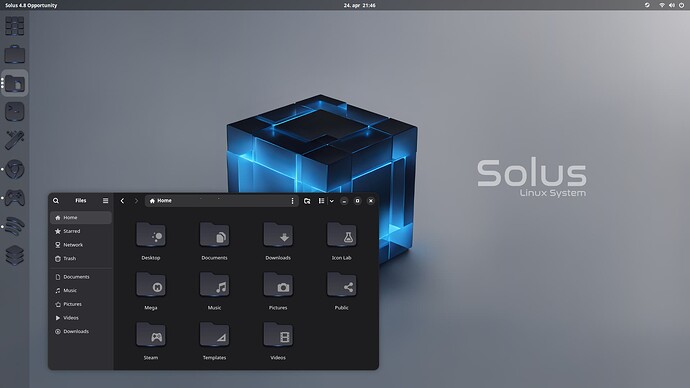Open Trash in the sidebar
Image resolution: width=690 pixels, height=388 pixels.
click(x=81, y=259)
